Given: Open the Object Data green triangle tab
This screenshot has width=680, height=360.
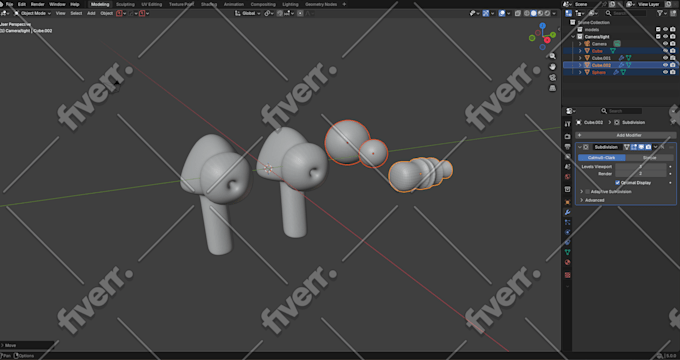Looking at the screenshot, I should click(x=567, y=252).
